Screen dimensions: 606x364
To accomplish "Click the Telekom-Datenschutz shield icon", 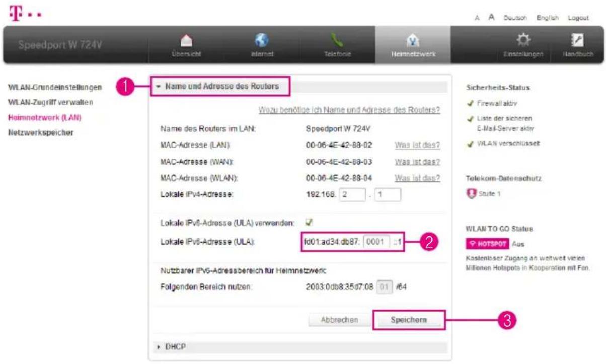I will tap(472, 193).
